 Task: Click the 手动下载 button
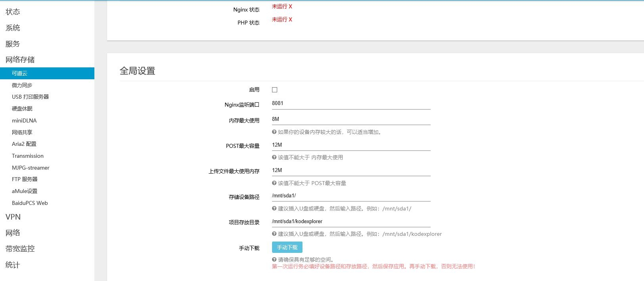pos(287,247)
